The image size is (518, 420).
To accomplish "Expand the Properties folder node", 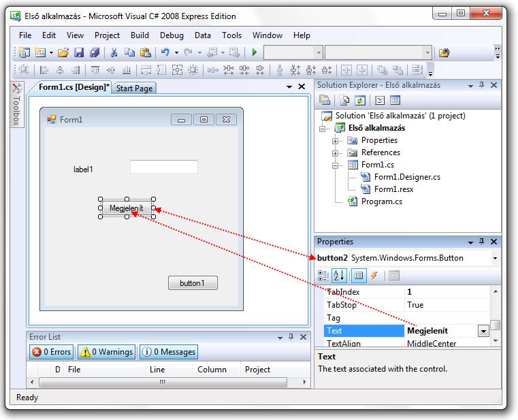I will [336, 141].
